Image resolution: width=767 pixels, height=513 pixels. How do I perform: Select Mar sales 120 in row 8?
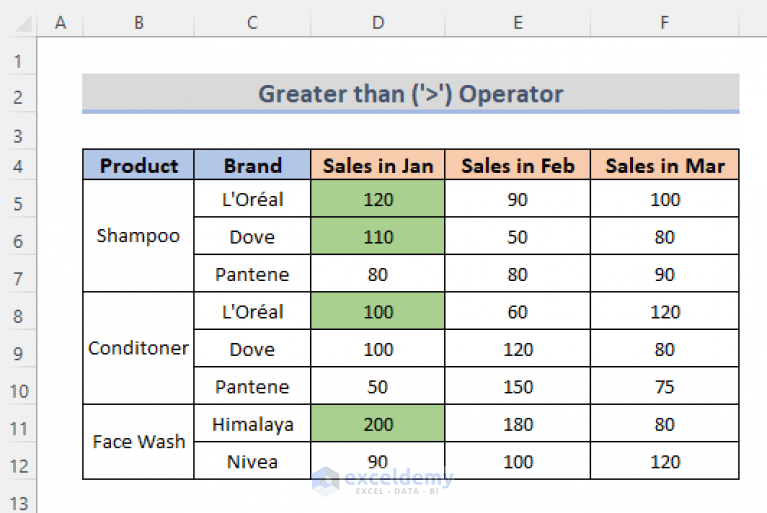[x=665, y=312]
